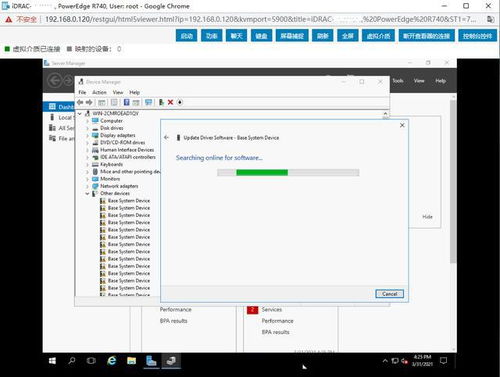The width and height of the screenshot is (500, 377).
Task: Open Device Manager View menu
Action: pyautogui.click(x=118, y=92)
